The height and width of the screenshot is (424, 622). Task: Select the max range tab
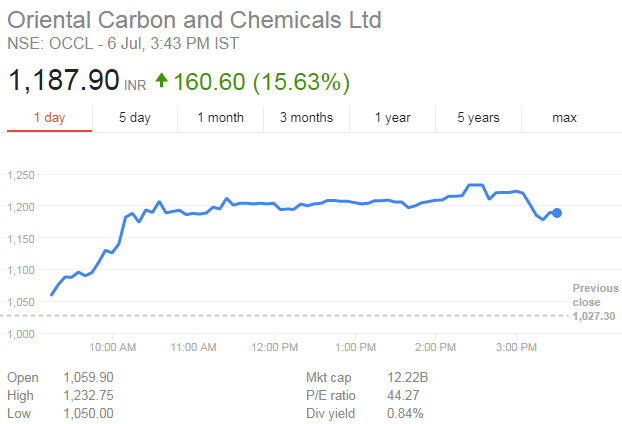(x=564, y=118)
